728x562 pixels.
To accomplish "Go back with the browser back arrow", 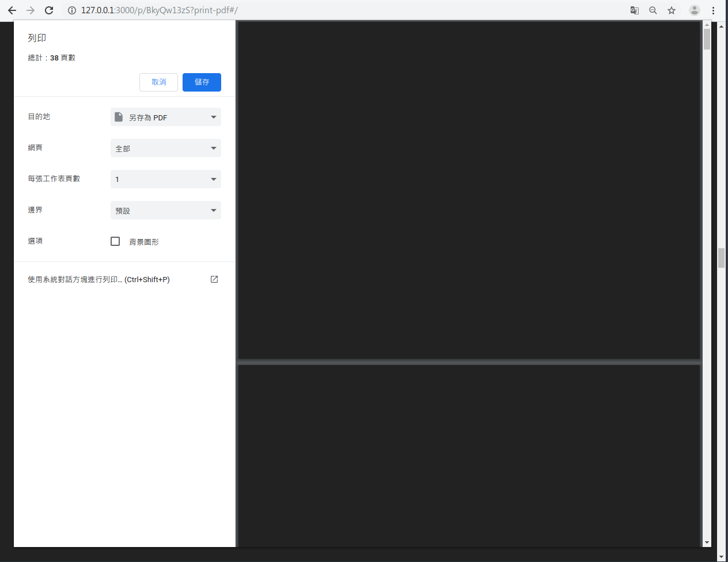I will 12,10.
